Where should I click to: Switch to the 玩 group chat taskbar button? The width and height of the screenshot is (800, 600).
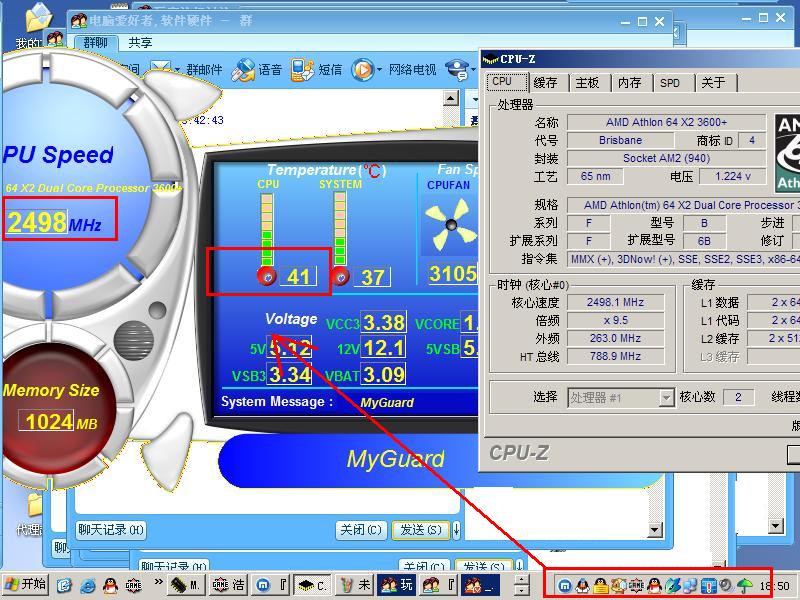pos(396,585)
